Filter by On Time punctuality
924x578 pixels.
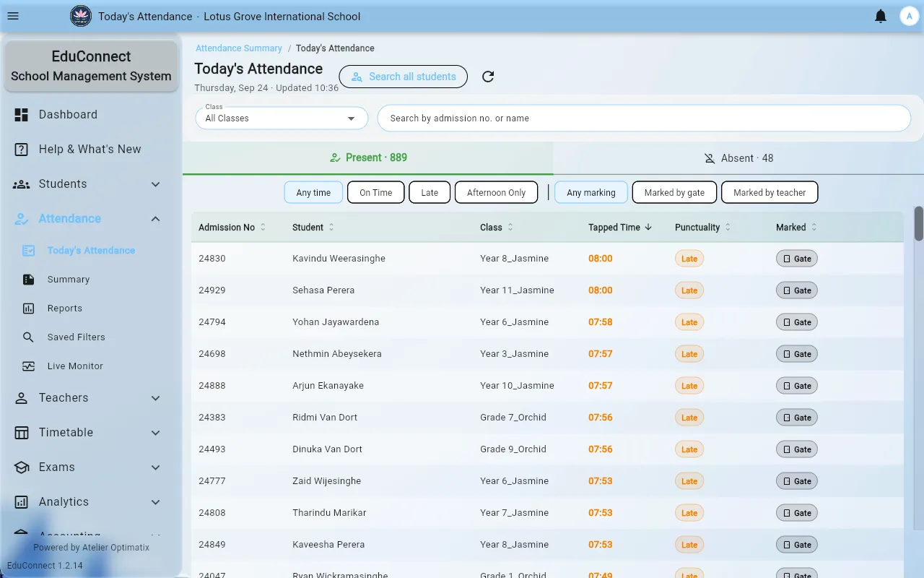coord(376,193)
